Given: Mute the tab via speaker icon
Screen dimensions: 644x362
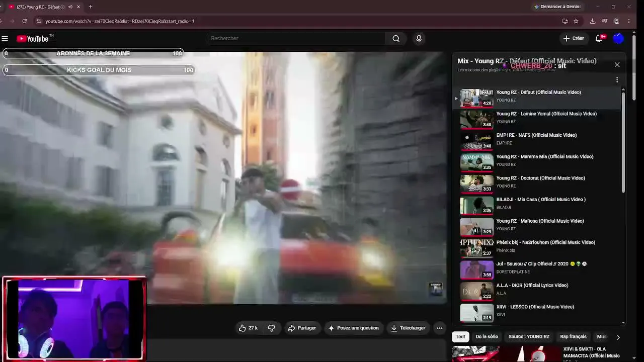Looking at the screenshot, I should click(70, 7).
